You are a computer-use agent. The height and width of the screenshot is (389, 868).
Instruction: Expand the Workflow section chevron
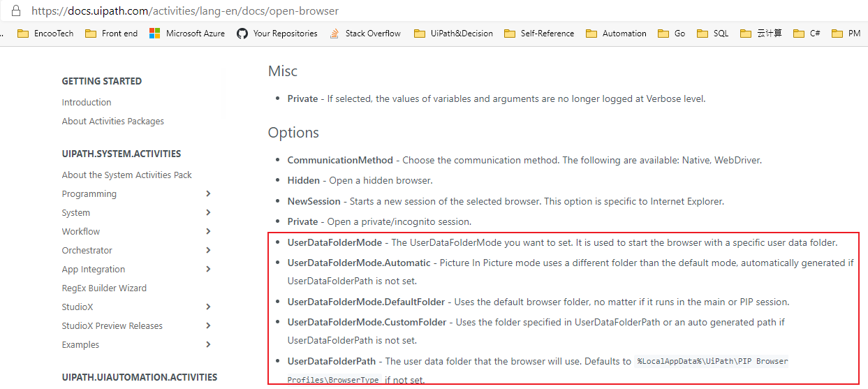coord(208,231)
